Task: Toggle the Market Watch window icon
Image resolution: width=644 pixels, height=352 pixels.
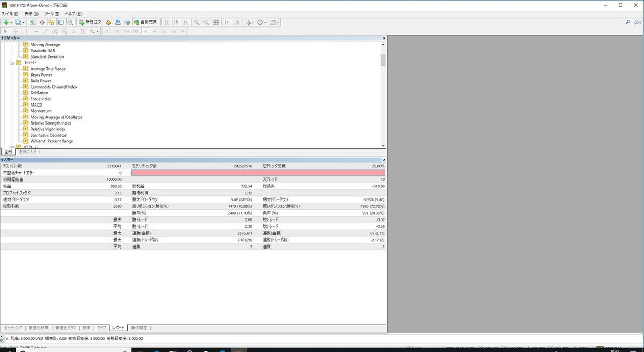Action: pos(32,22)
